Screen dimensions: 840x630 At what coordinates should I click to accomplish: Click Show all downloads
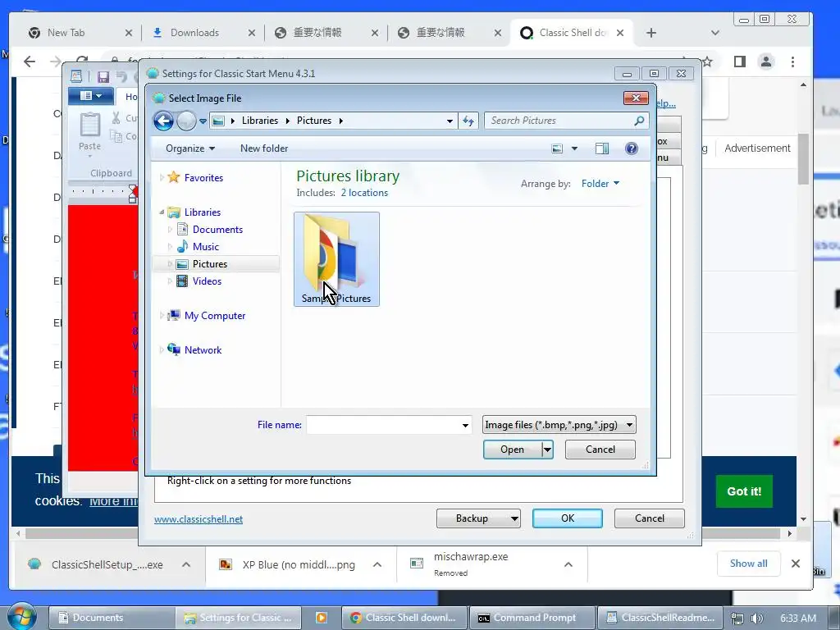coord(748,564)
